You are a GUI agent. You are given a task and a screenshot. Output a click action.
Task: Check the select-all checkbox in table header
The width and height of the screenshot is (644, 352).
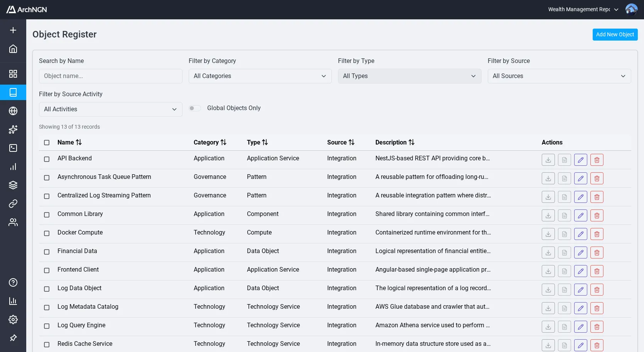click(x=46, y=142)
